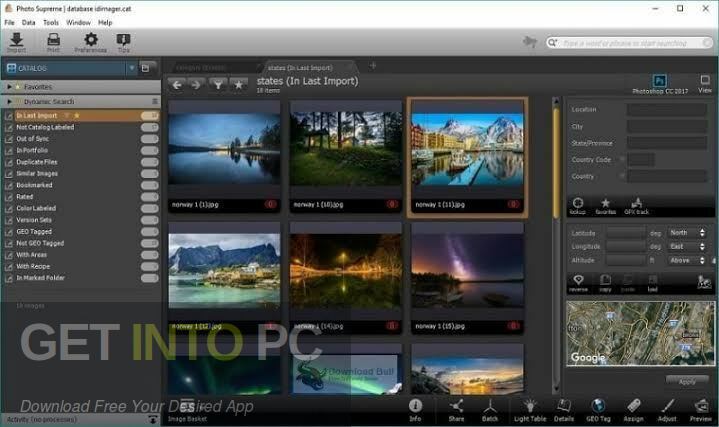Click the star beside In Last Import
The width and height of the screenshot is (719, 427).
click(77, 116)
